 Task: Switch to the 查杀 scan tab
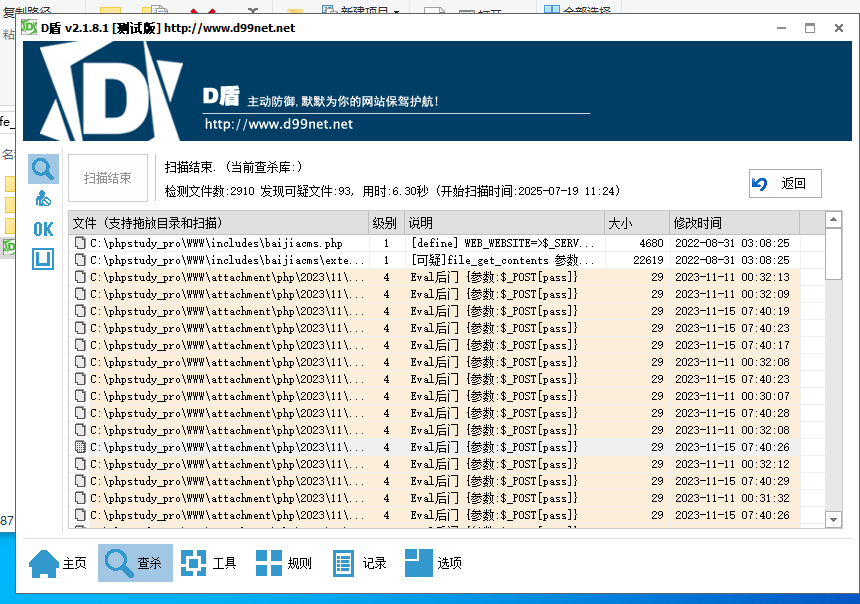(x=135, y=563)
